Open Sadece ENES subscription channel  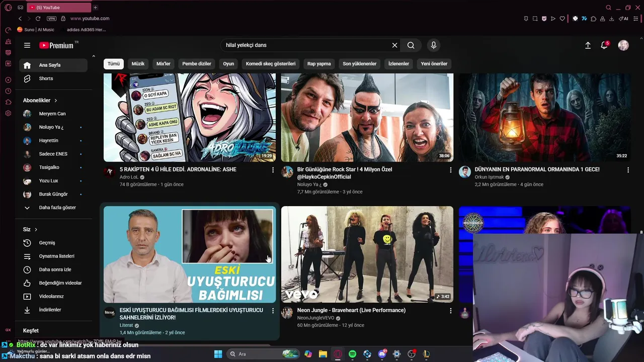point(53,154)
